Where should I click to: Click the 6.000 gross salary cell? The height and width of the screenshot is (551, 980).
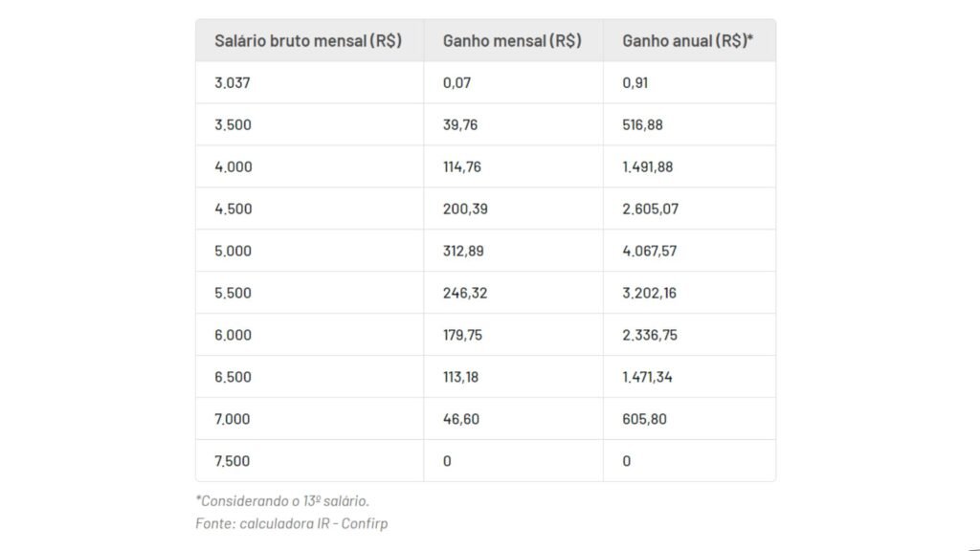[234, 335]
